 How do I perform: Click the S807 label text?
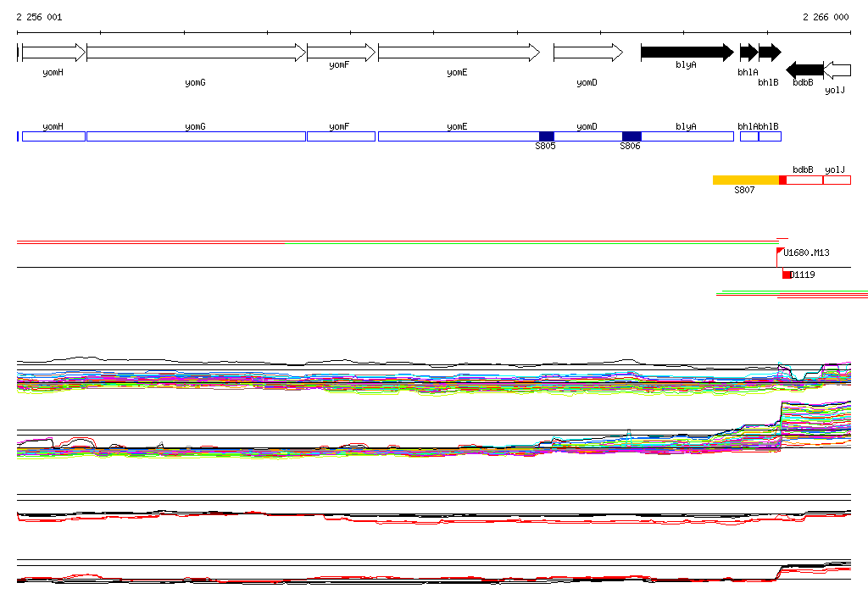coord(744,190)
